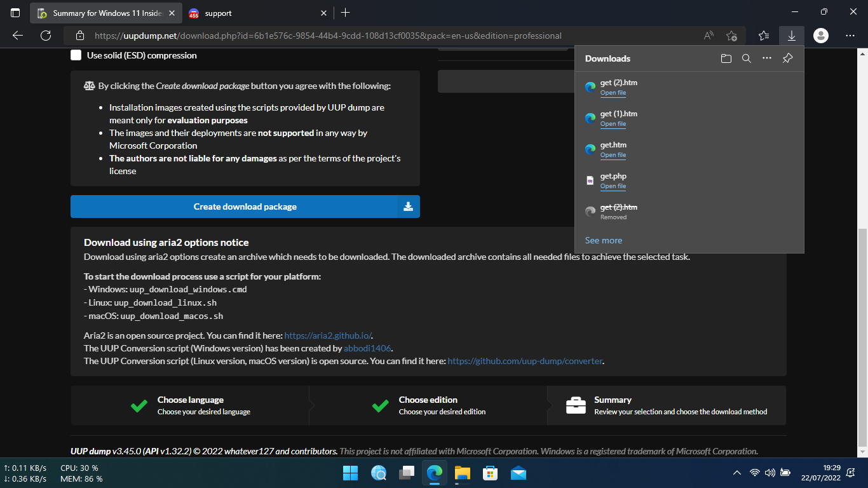Go back to the previous page
The width and height of the screenshot is (868, 488).
click(18, 36)
